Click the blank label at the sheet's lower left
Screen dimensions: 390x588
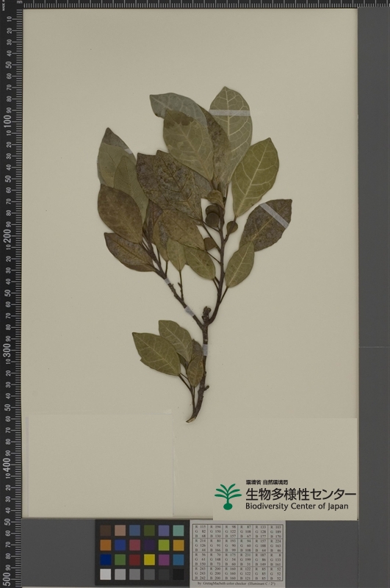[x=99, y=465]
